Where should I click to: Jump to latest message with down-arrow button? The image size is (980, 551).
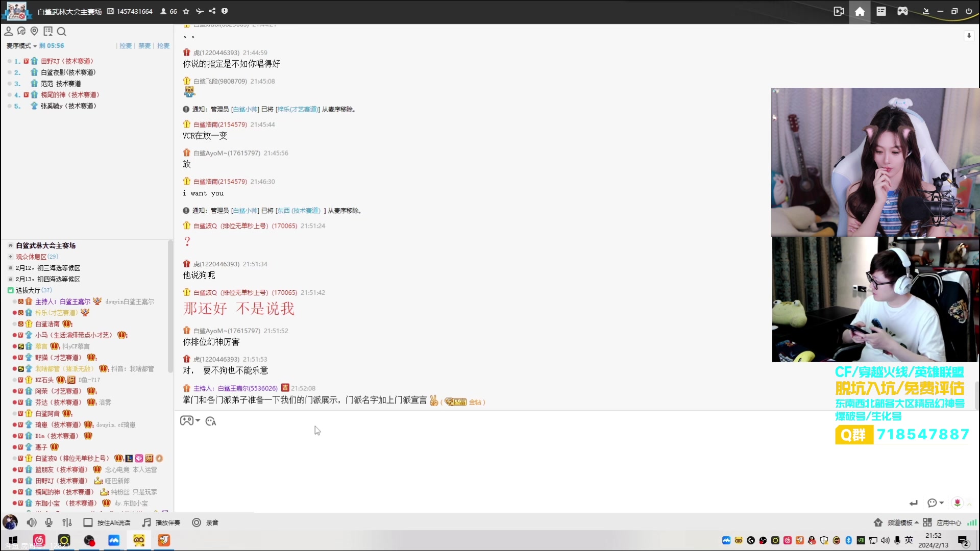point(969,36)
